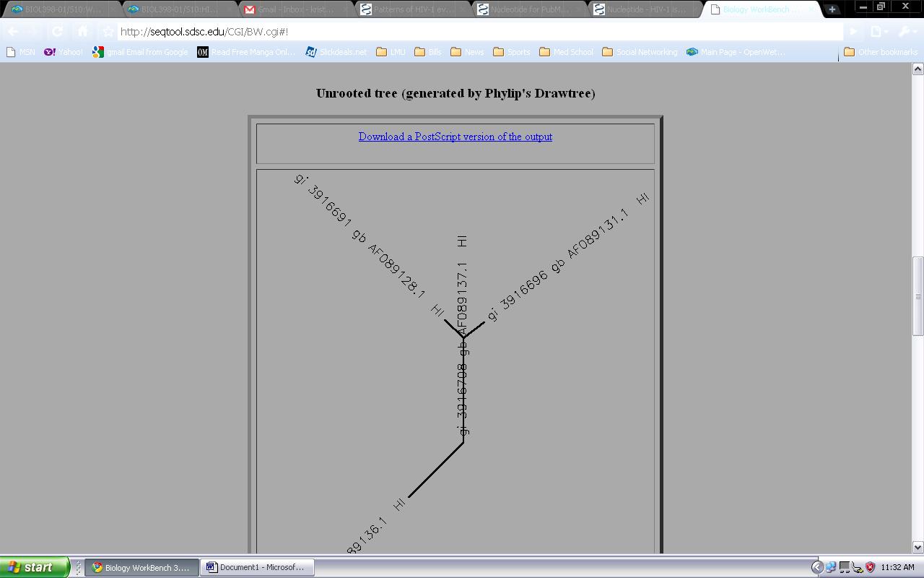Open the Main Page - OpenWetWare bookmark
This screenshot has width=924, height=578.
(736, 52)
